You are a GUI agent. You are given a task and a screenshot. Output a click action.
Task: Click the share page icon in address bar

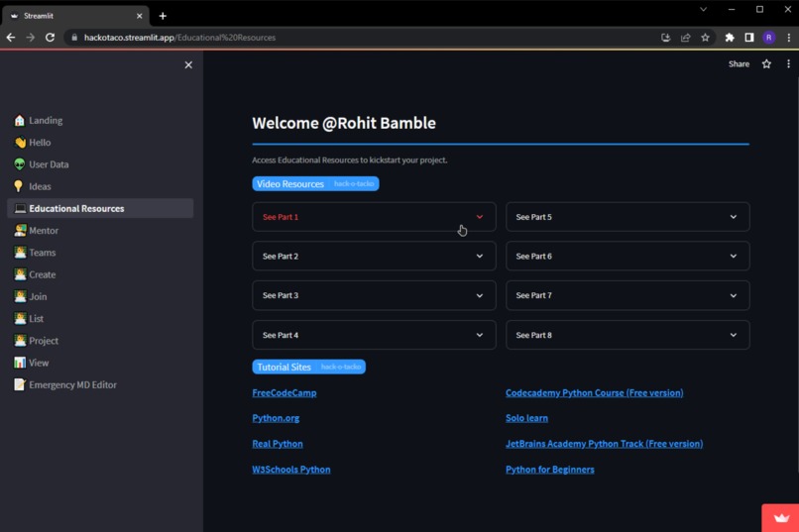click(685, 38)
